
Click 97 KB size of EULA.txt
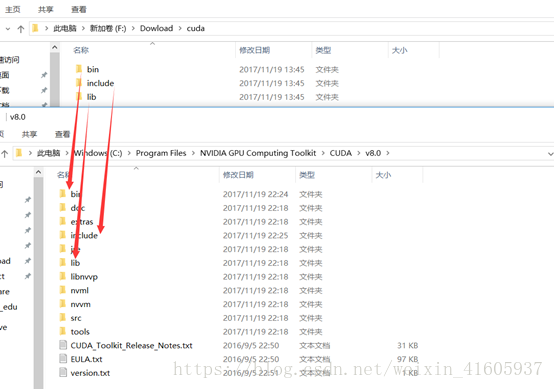(408, 359)
